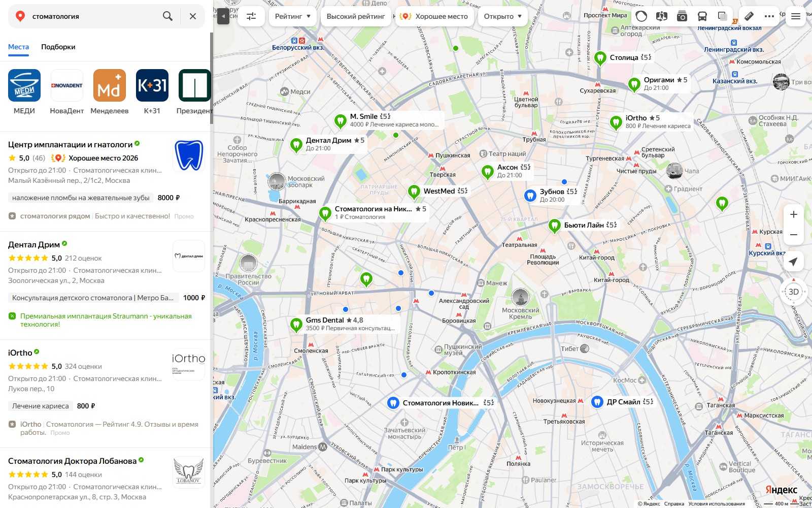Click the Столица map pin
The image size is (812, 508).
600,58
